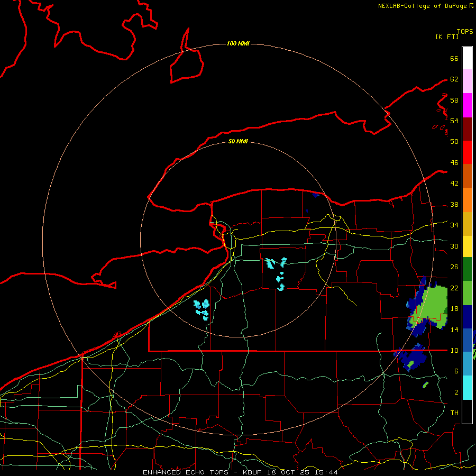Click the yellow swatch between 30 and 34
This screenshot has width=476, height=476.
[x=467, y=246]
